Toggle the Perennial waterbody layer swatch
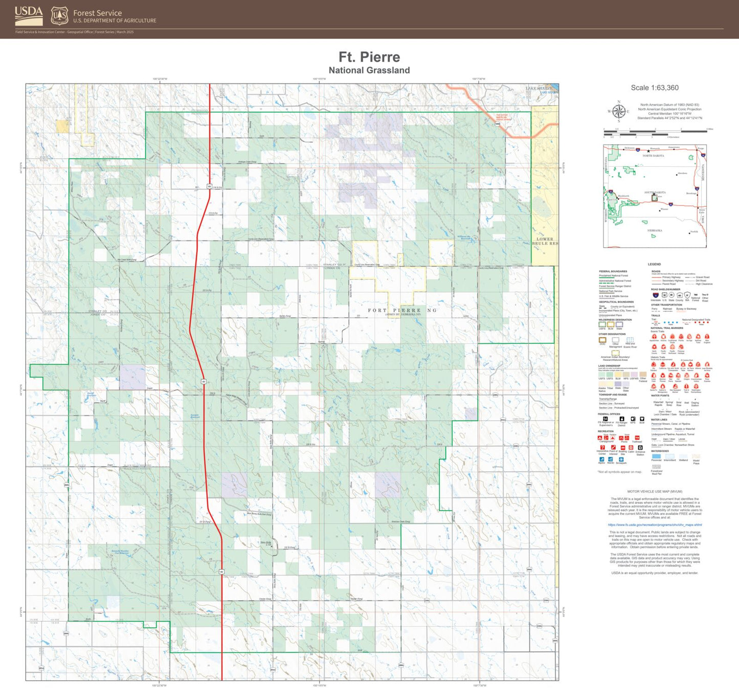This screenshot has width=739, height=700. point(656,456)
